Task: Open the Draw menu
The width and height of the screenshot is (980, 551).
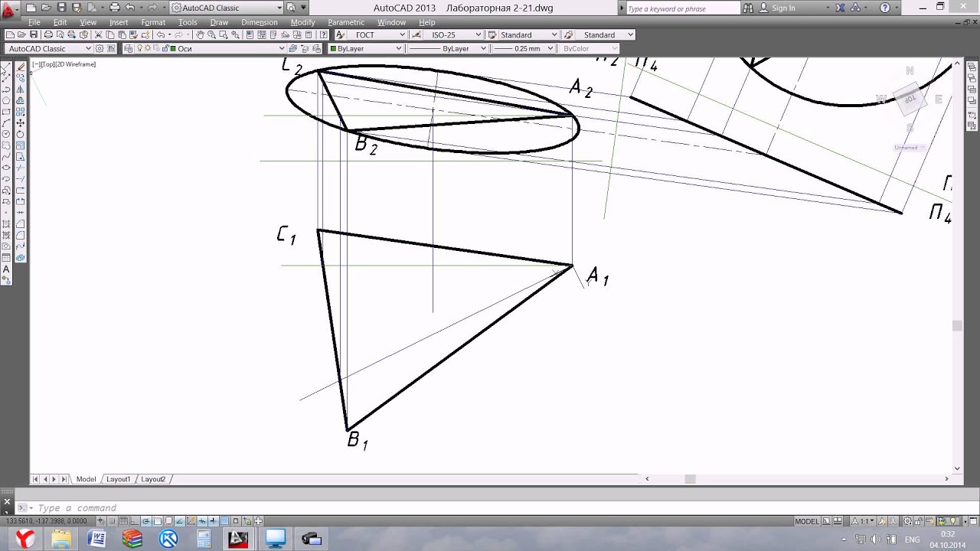Action: click(x=219, y=22)
